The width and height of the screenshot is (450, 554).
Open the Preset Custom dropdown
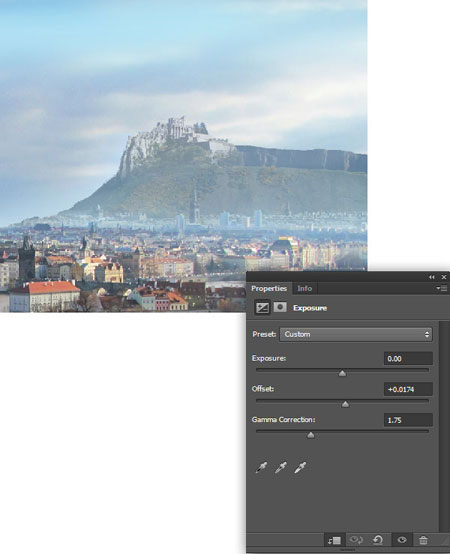tap(356, 334)
